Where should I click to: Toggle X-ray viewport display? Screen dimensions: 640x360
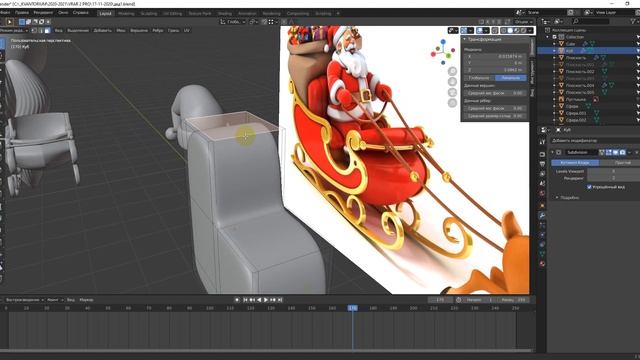(x=495, y=31)
